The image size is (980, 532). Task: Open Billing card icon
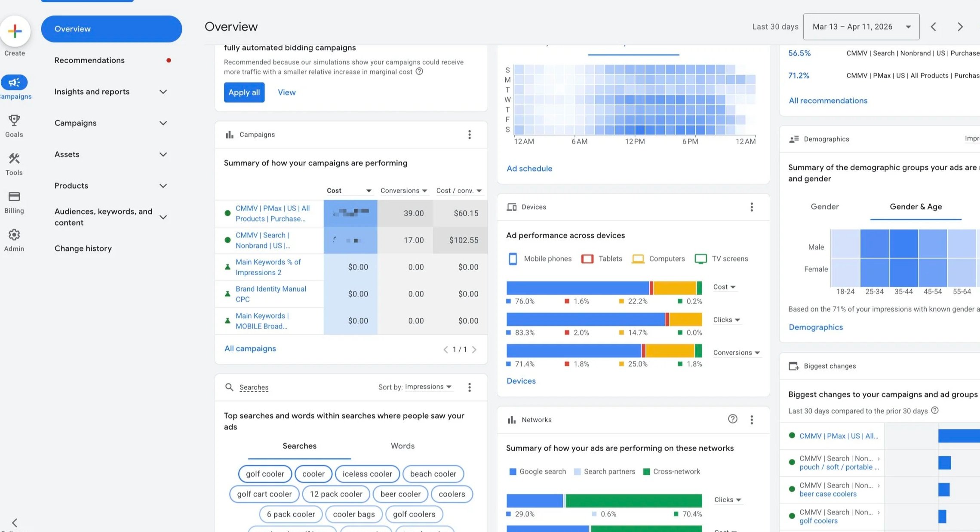tap(14, 197)
